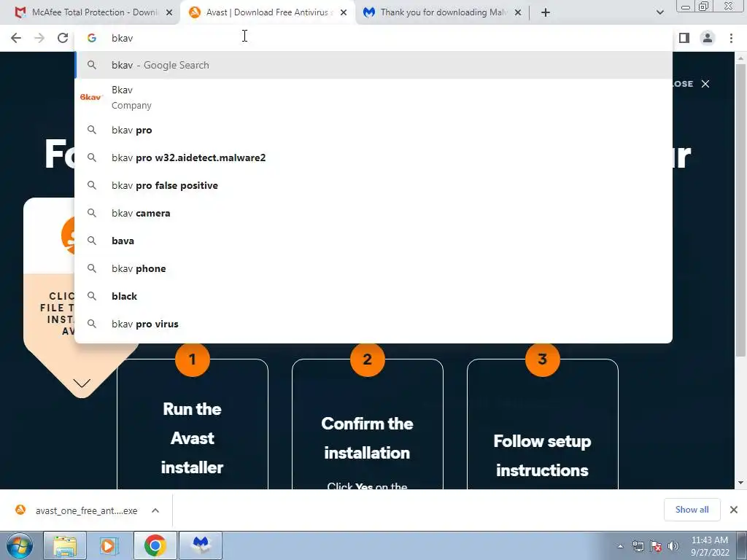
Task: Click the scrollbar up arrow
Action: point(740,58)
